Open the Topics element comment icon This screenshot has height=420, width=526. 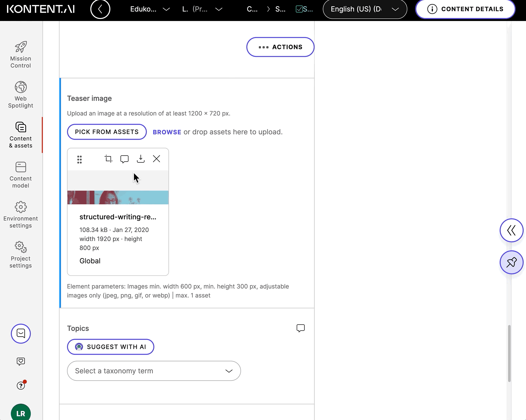coord(300,328)
